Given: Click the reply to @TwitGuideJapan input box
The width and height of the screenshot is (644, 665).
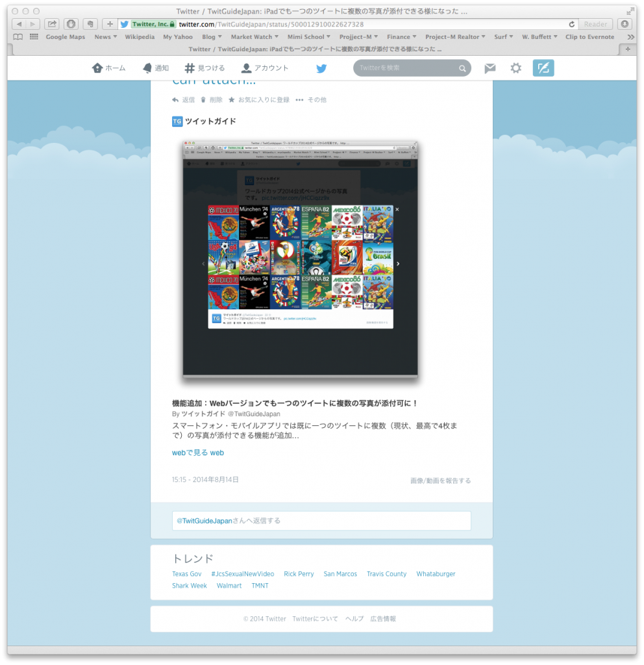Looking at the screenshot, I should click(x=321, y=521).
